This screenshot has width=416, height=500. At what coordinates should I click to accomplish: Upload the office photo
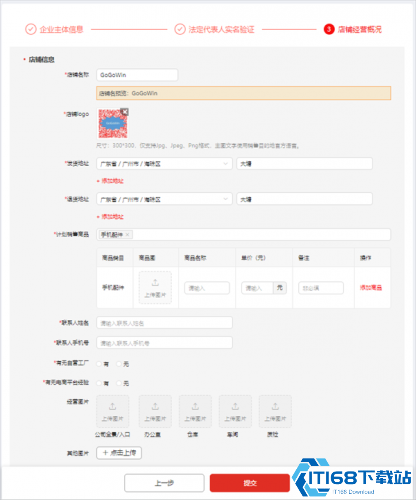point(155,411)
